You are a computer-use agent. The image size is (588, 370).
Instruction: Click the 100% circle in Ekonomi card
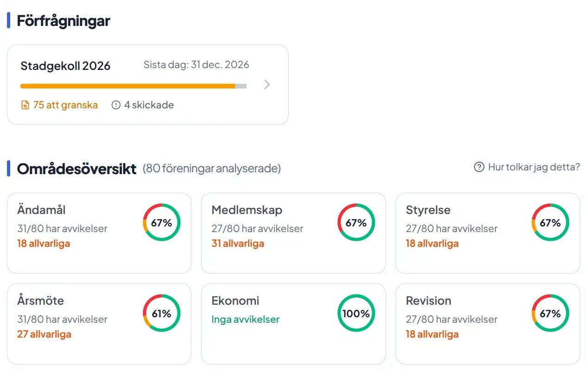tap(356, 313)
